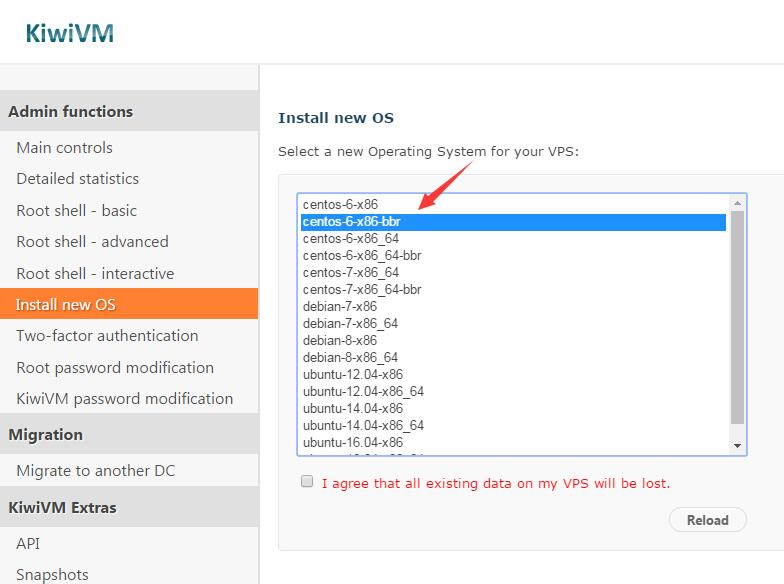
Task: Open Root shell - basic
Action: point(76,210)
